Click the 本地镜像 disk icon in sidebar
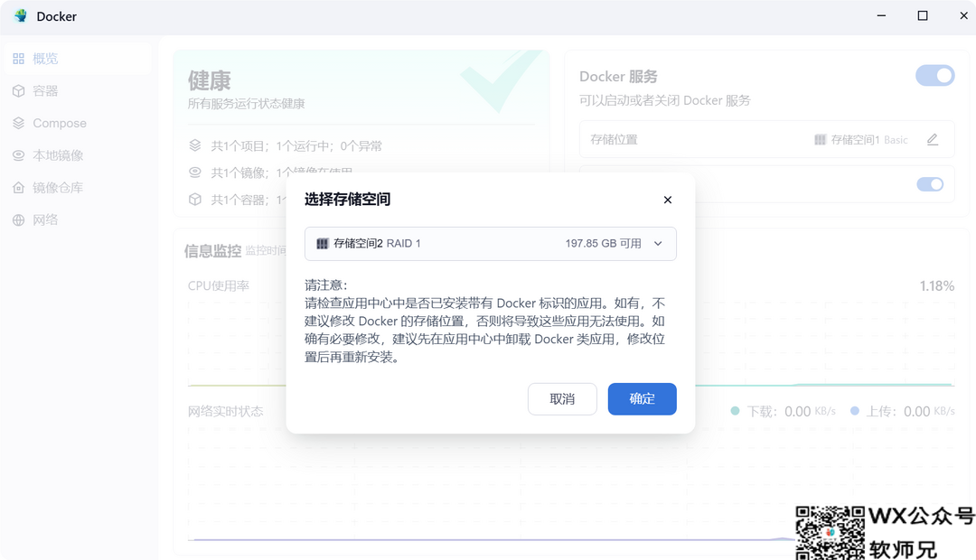This screenshot has height=560, width=976. click(x=19, y=155)
